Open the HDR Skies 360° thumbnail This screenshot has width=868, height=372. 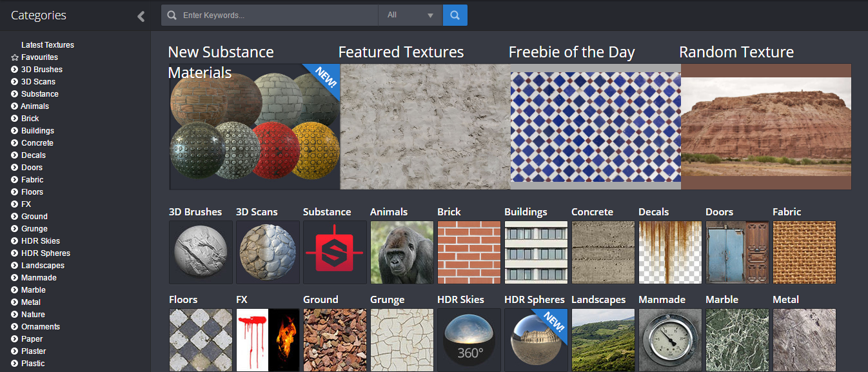pyautogui.click(x=469, y=340)
